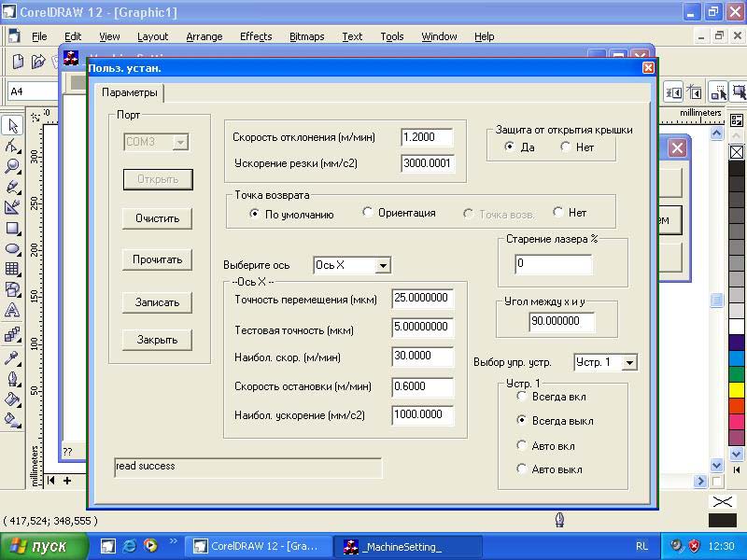
Task: Expand the 'Устр. 1' device dropdown
Action: [629, 362]
